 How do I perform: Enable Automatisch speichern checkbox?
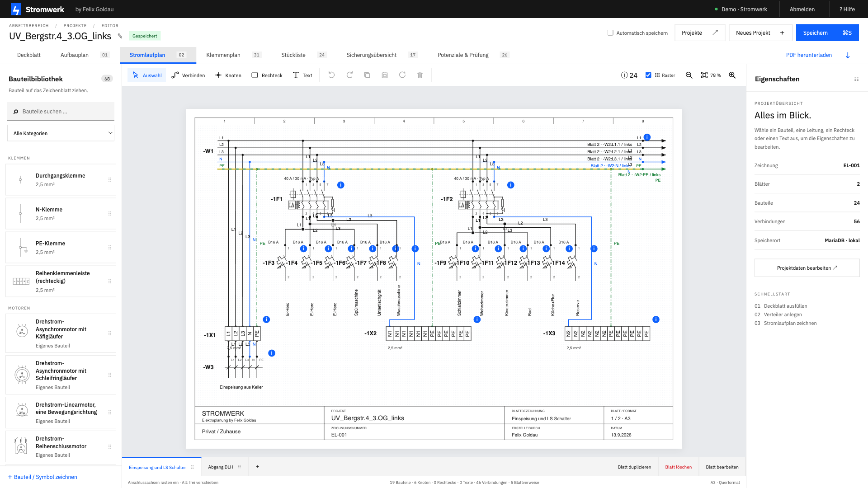point(610,33)
